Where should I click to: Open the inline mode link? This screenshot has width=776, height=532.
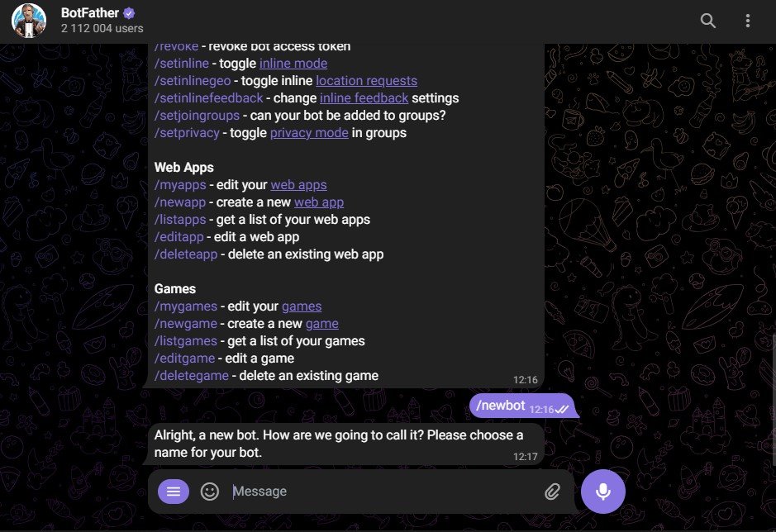click(x=293, y=64)
